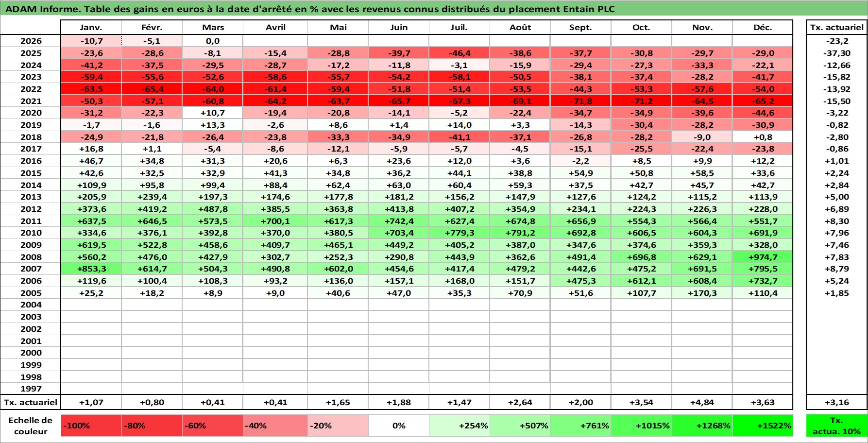The image size is (868, 443).
Task: Select the 2026 year row label
Action: 31,41
